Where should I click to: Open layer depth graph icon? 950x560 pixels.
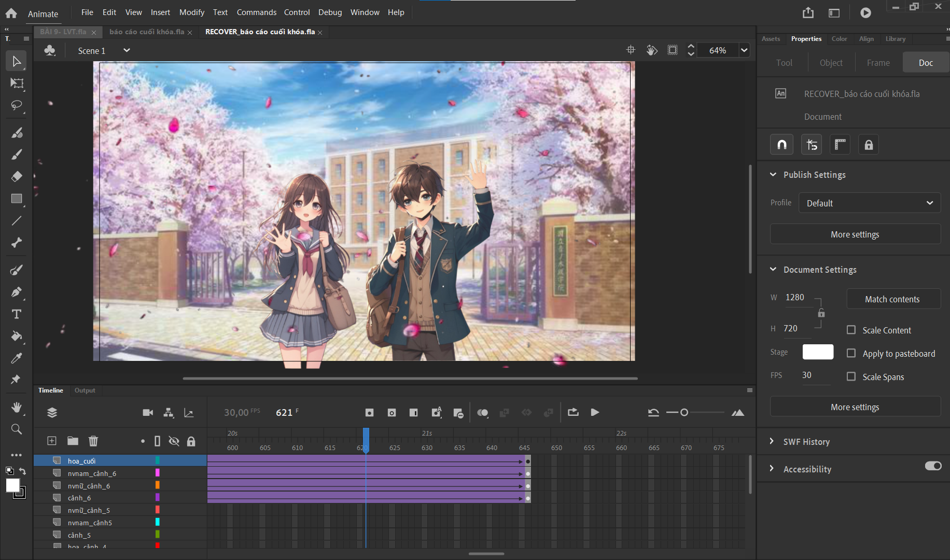(189, 413)
